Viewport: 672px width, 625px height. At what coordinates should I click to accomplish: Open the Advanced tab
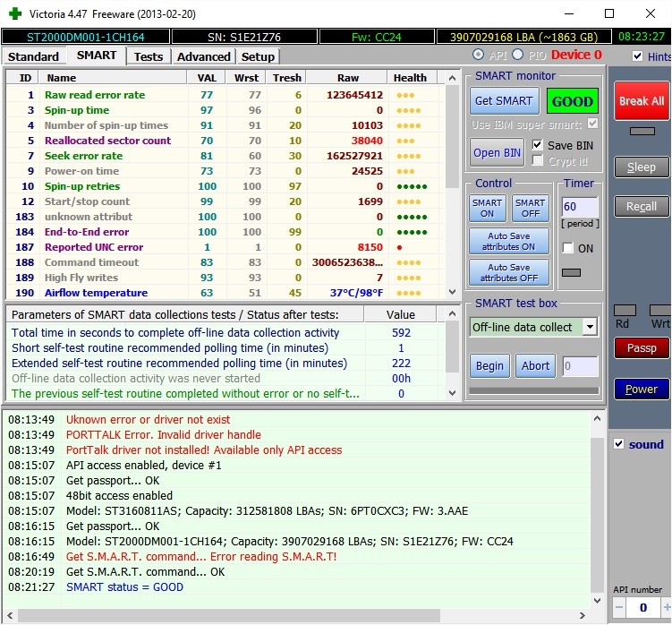tap(204, 56)
